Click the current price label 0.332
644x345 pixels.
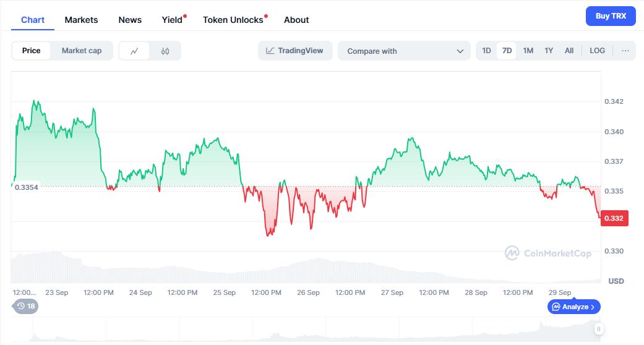(614, 218)
